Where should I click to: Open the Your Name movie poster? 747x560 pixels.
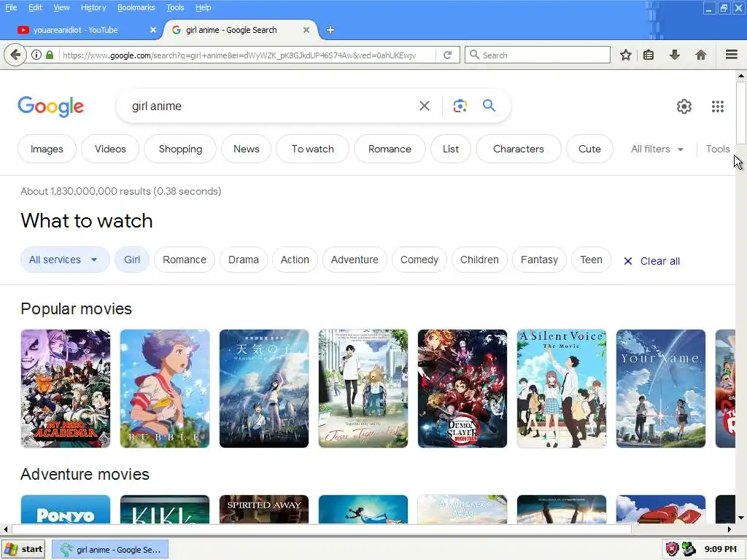tap(661, 389)
